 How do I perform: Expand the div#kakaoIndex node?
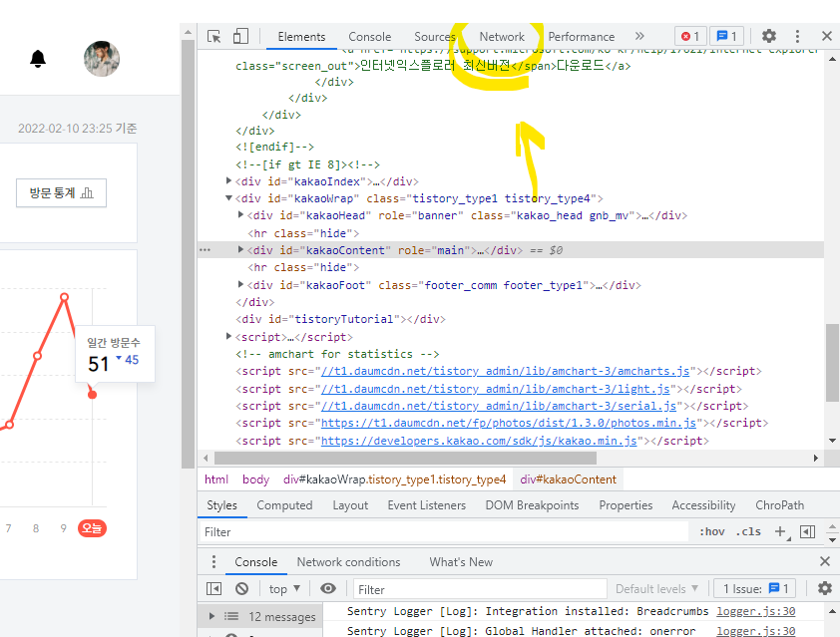click(x=228, y=180)
